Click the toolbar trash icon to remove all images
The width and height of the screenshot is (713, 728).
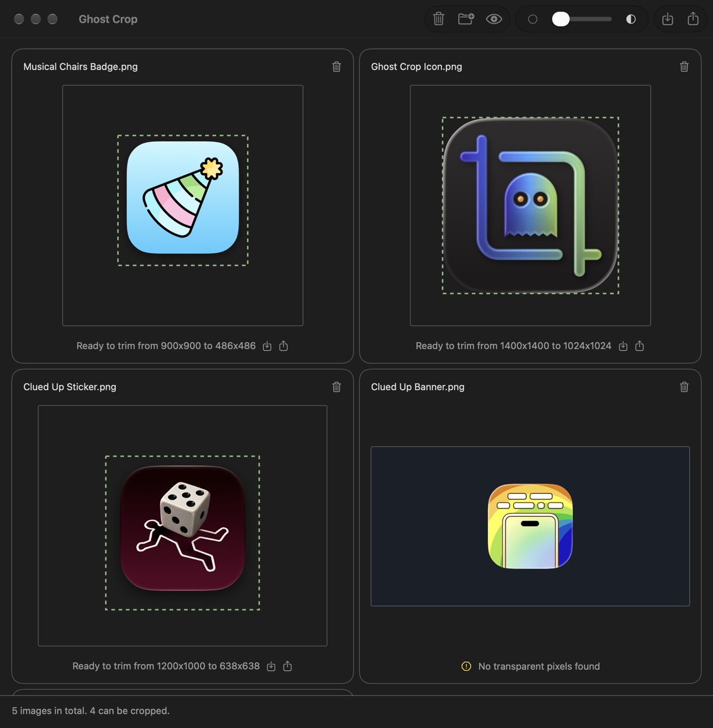pyautogui.click(x=439, y=19)
